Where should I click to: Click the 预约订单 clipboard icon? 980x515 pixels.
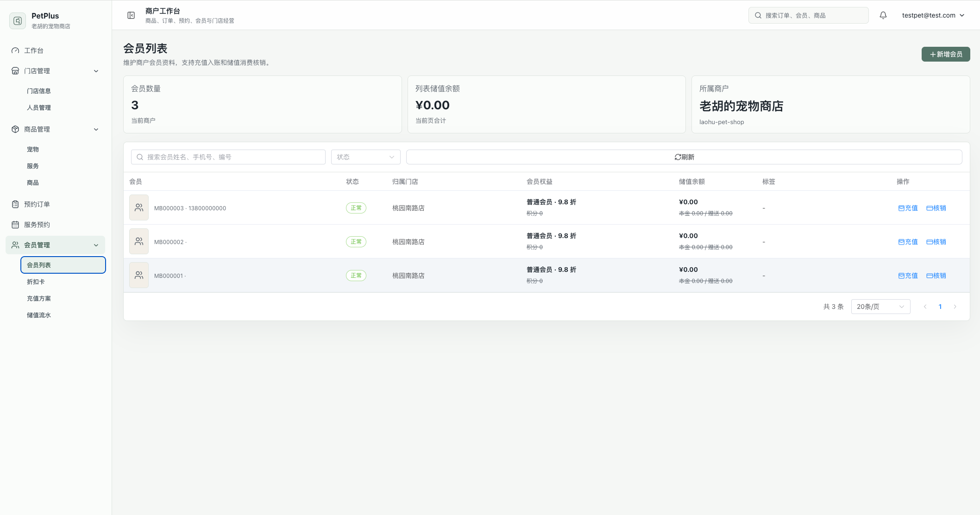coord(15,204)
